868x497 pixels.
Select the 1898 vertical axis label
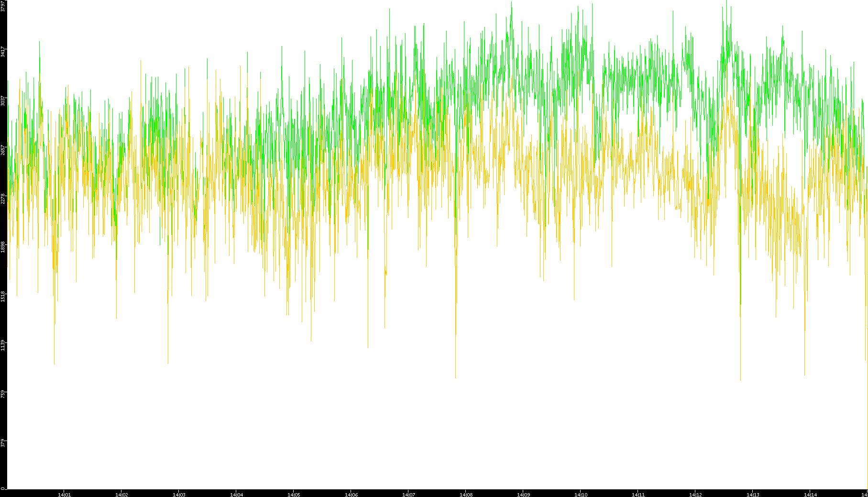pos(3,247)
